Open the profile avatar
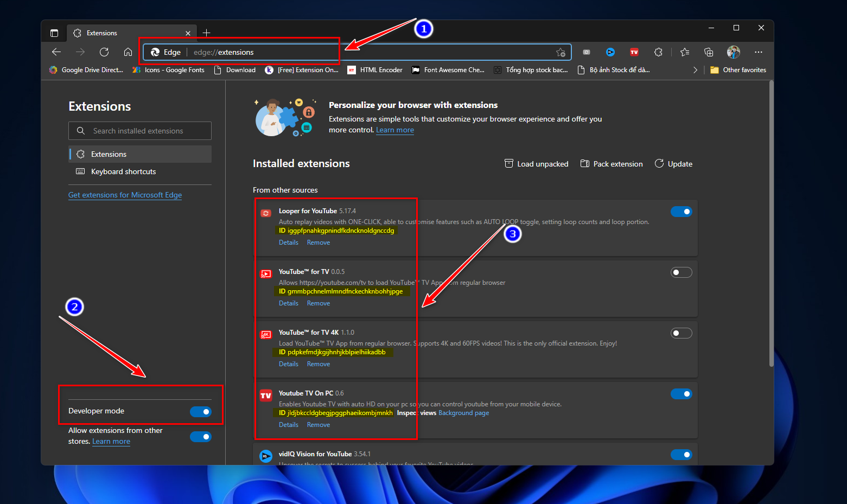 tap(734, 52)
